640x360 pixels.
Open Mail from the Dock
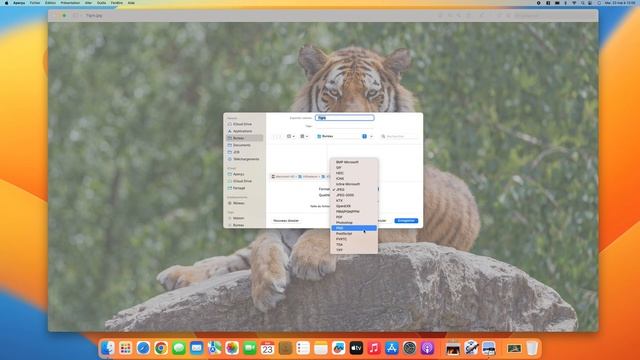[196, 348]
